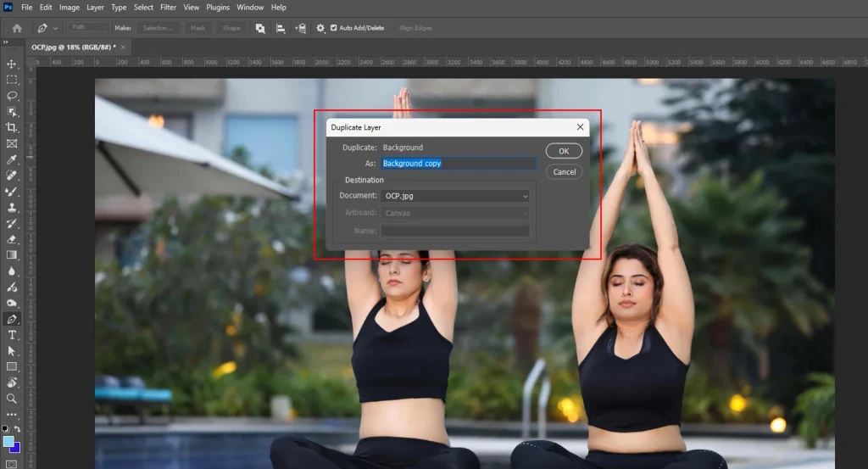Cancel the Duplicate Layer dialog

click(564, 171)
